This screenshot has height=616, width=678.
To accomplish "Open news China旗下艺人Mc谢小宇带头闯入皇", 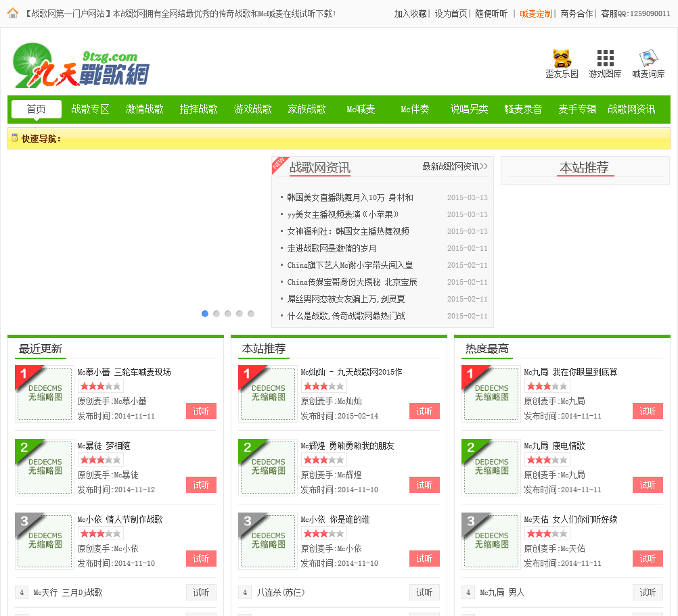I will pyautogui.click(x=350, y=265).
